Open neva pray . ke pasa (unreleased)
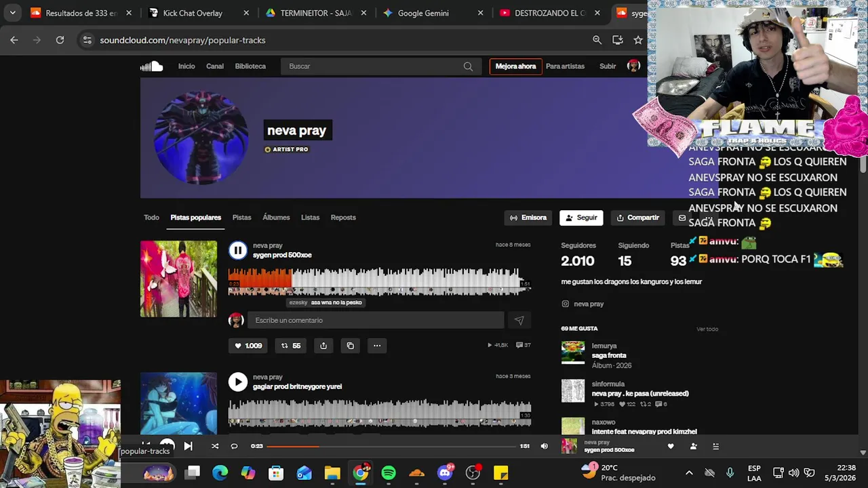Screen dimensions: 868x488 [x=640, y=394]
